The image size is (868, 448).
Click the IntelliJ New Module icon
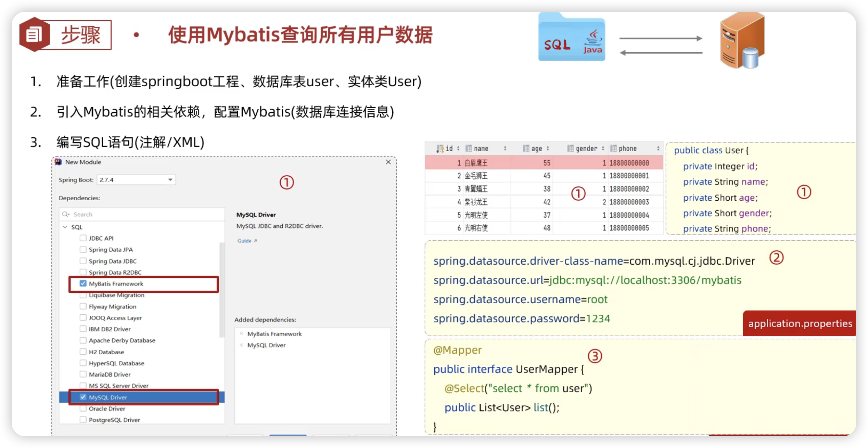coord(59,162)
